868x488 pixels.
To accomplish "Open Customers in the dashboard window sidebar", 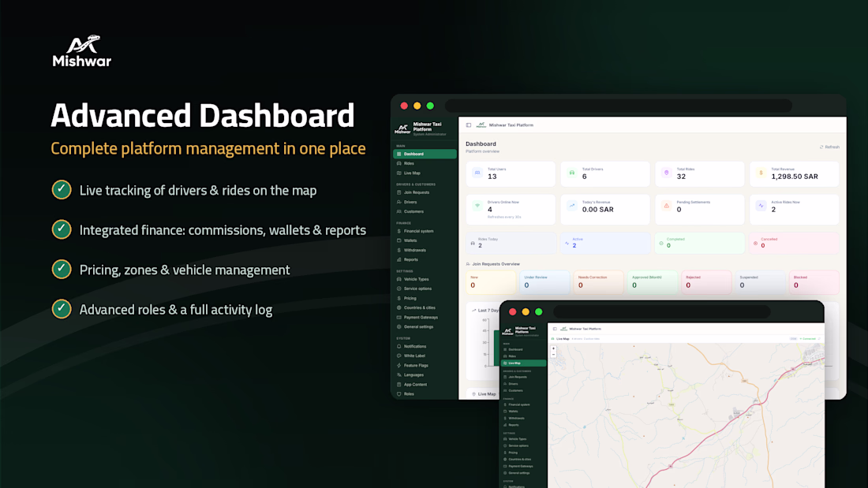I will coord(425,211).
